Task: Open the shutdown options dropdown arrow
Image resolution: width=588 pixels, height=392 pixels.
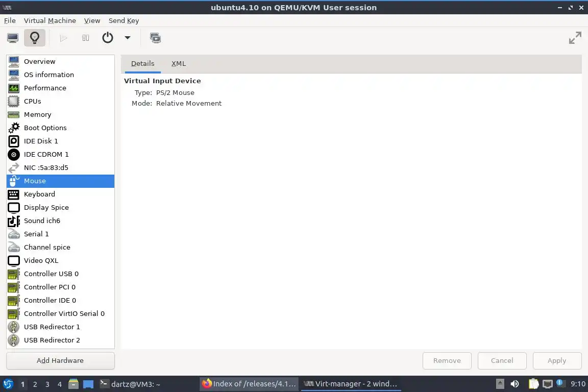Action: [x=128, y=38]
